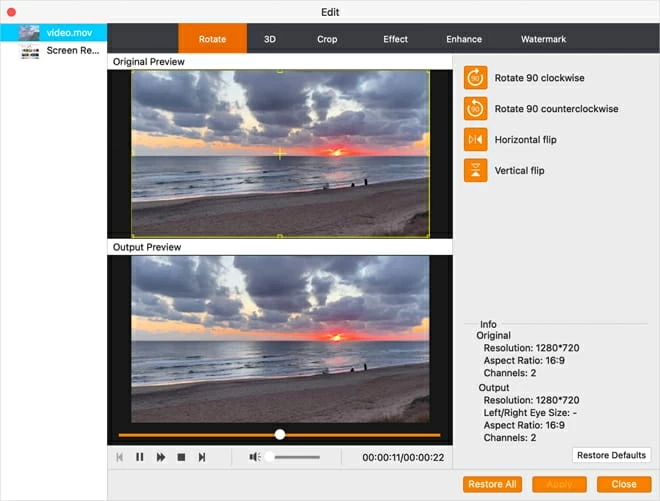
Task: Apply Horizontal flip to the video
Action: pyautogui.click(x=476, y=140)
